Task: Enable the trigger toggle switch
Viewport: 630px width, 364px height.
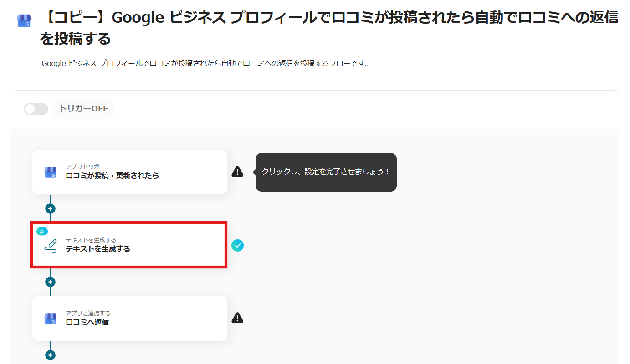Action: point(36,109)
